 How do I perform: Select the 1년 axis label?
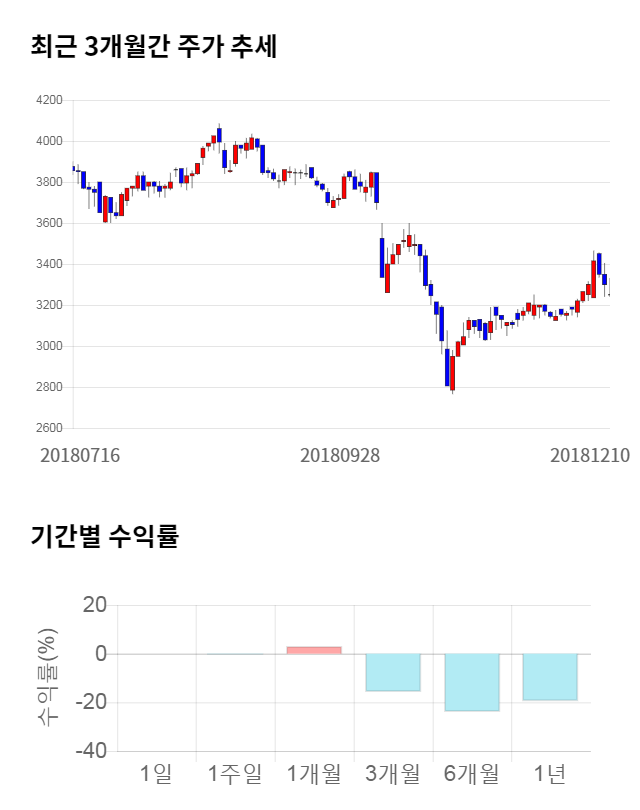tap(550, 773)
